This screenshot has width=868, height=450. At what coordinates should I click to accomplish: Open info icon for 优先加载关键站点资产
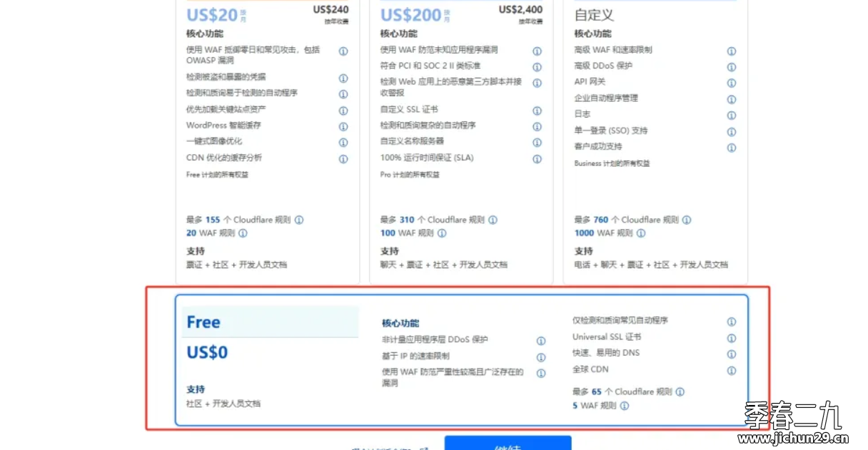[x=343, y=111]
